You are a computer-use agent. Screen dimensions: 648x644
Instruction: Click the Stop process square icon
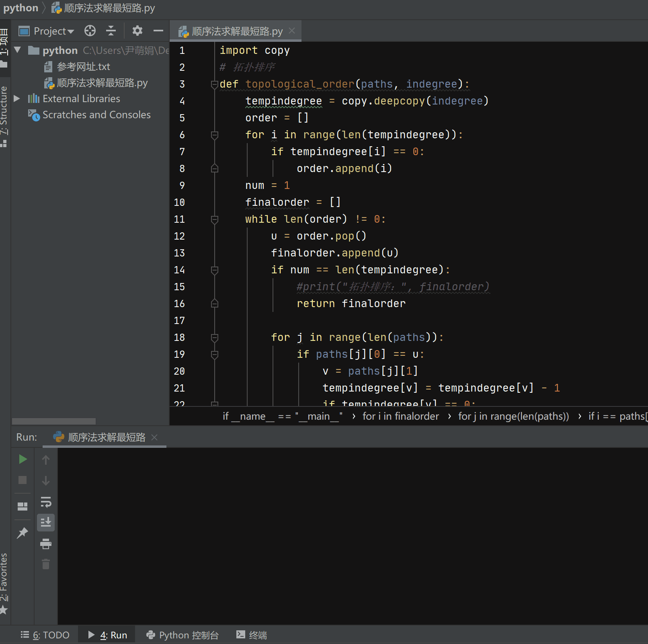pyautogui.click(x=23, y=480)
